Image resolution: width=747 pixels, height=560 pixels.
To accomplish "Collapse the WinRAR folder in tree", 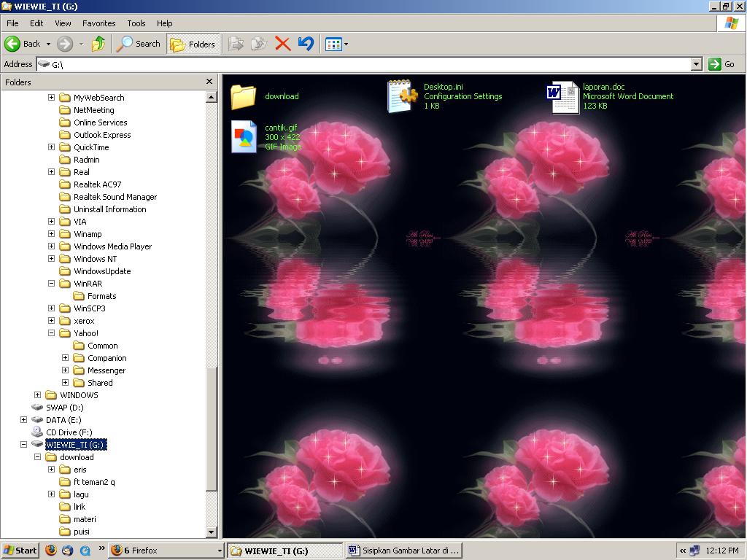I will coord(52,284).
